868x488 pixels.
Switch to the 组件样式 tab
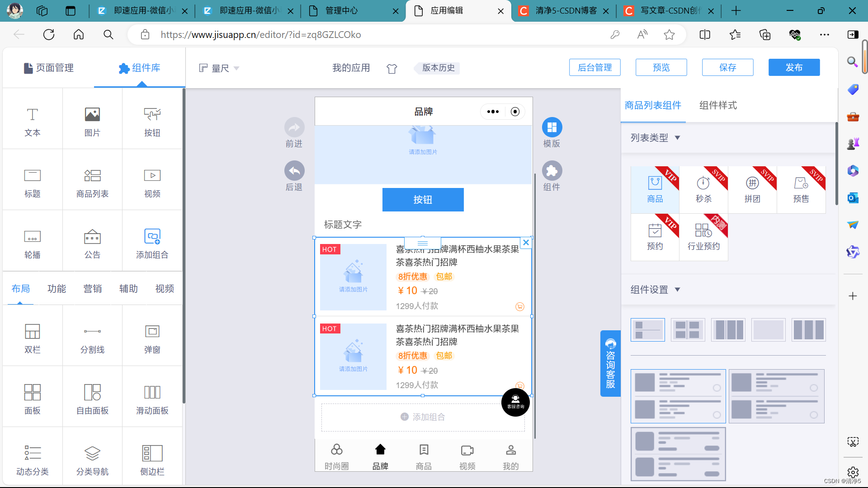(x=717, y=105)
